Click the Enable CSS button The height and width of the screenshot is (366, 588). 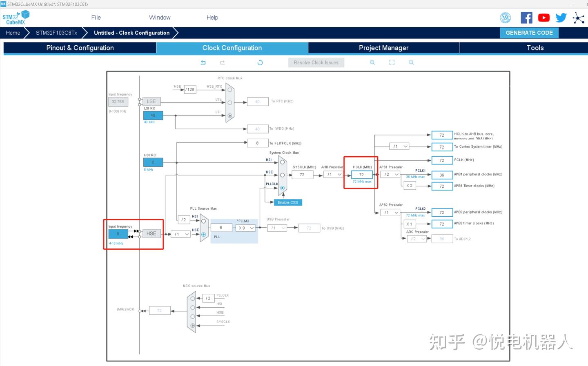coord(287,202)
